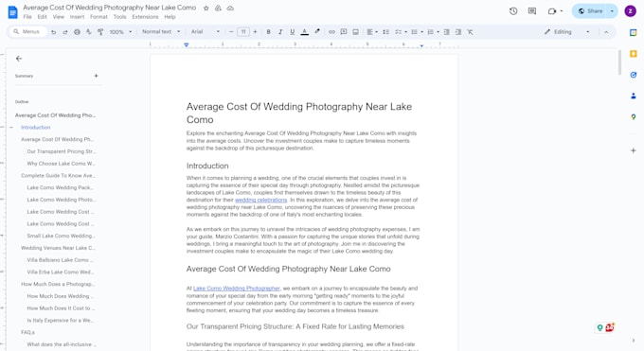
Task: Open the wedding celebrations hyperlink
Action: [x=260, y=200]
